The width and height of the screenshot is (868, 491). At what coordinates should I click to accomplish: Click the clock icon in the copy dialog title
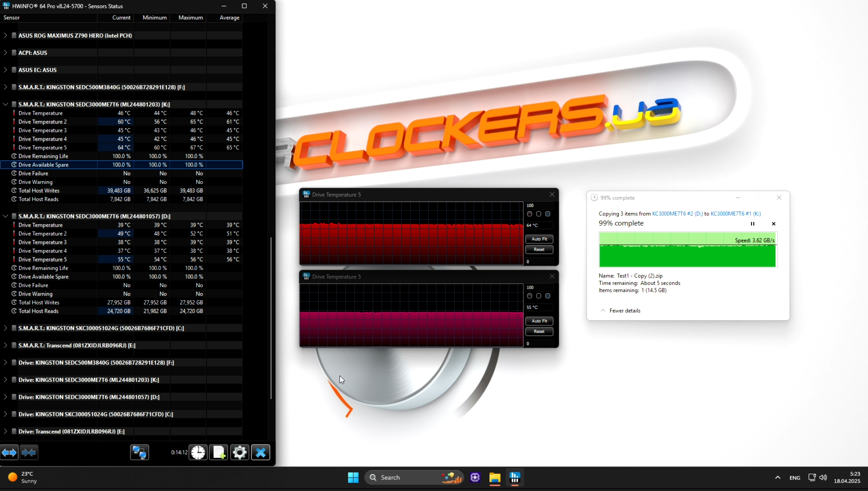point(594,198)
